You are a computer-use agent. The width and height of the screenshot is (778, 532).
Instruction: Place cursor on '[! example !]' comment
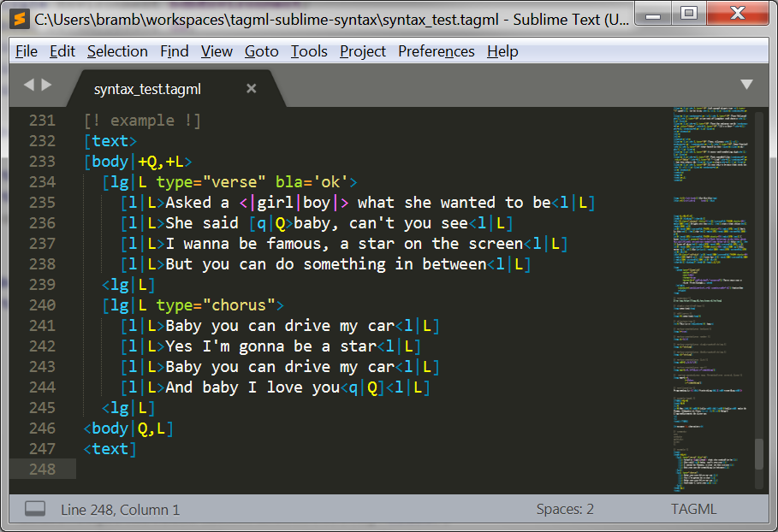[142, 121]
